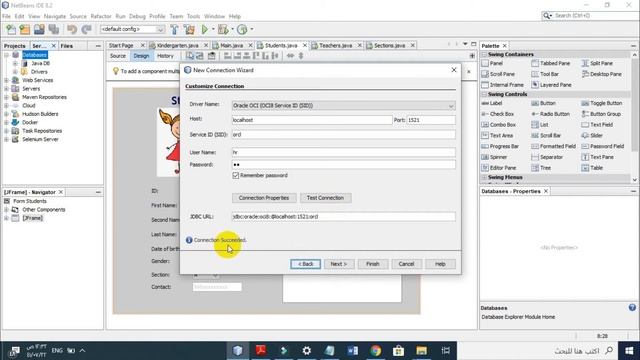Click the Build Project hammer icon
The image size is (640, 360).
(174, 29)
